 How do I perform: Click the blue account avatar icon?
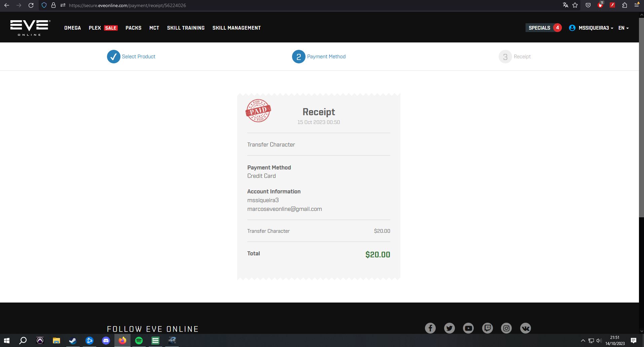(572, 28)
